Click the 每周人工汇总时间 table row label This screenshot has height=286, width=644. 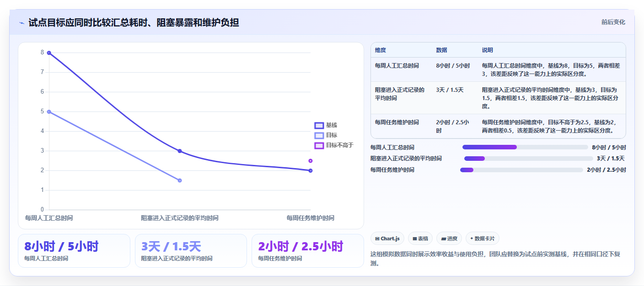[397, 66]
